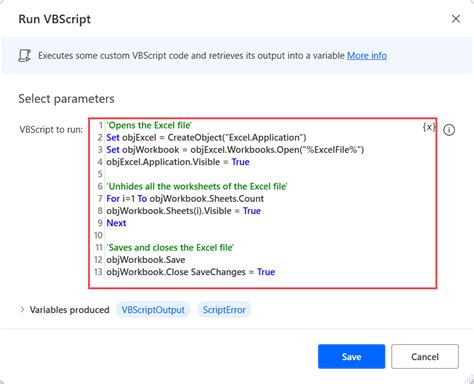Select the ScriptError variable chip
This screenshot has width=474, height=384.
click(x=224, y=310)
